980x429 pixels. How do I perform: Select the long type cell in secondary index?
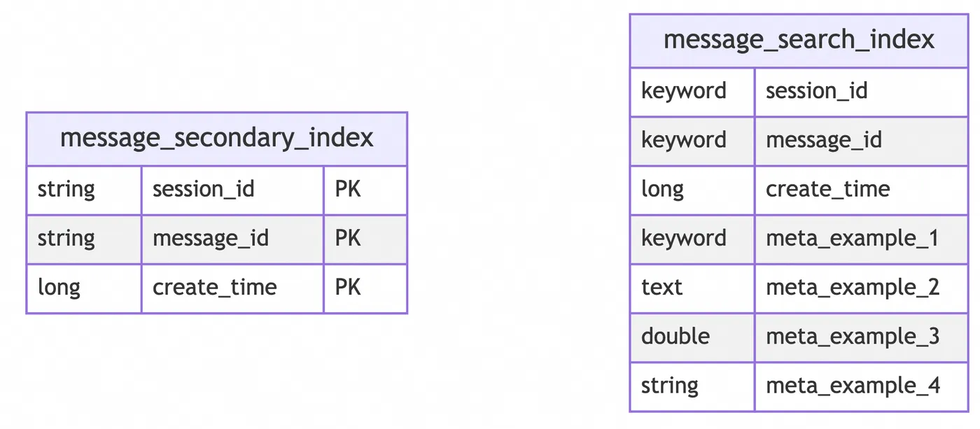84,288
